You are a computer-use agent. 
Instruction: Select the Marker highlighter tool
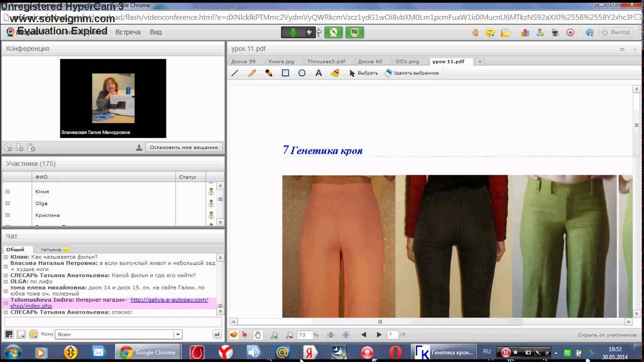point(269,73)
